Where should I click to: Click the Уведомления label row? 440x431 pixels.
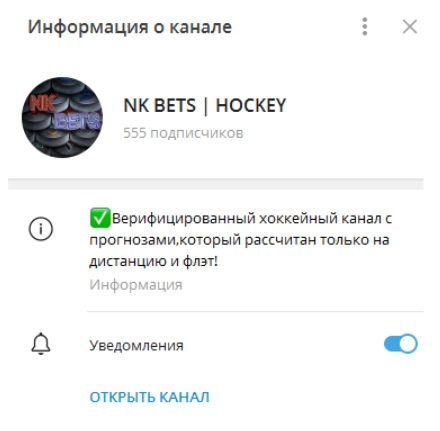tap(220, 345)
